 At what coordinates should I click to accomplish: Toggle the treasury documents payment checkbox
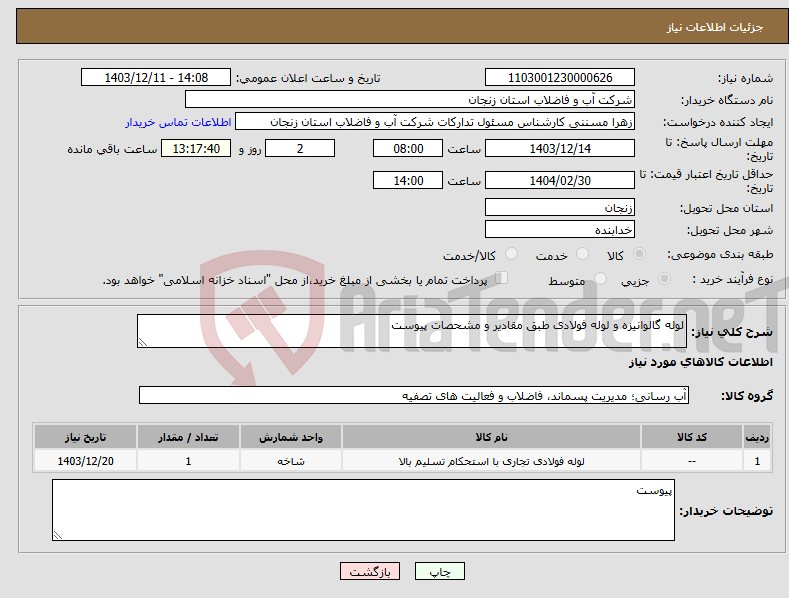point(502,278)
